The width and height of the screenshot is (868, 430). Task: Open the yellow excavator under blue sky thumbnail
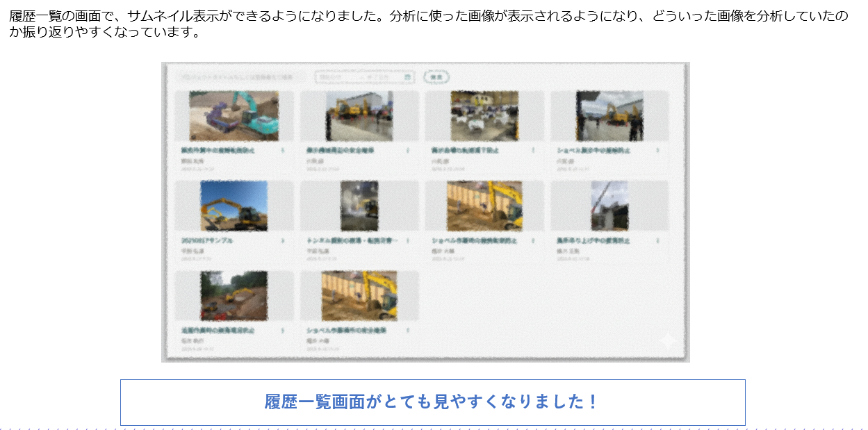click(234, 206)
